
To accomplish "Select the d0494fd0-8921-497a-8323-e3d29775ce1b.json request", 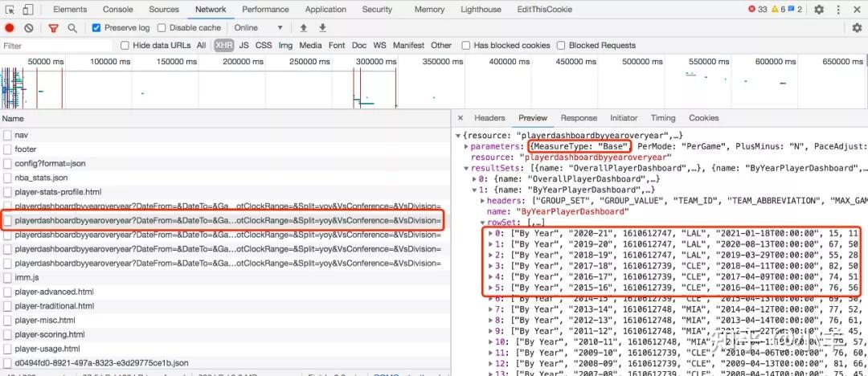I will (x=225, y=362).
